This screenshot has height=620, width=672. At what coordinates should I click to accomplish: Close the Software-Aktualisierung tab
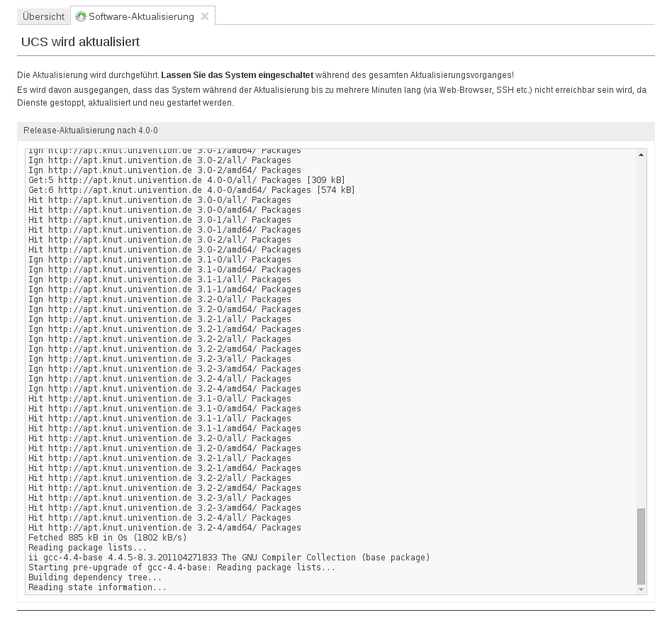205,16
